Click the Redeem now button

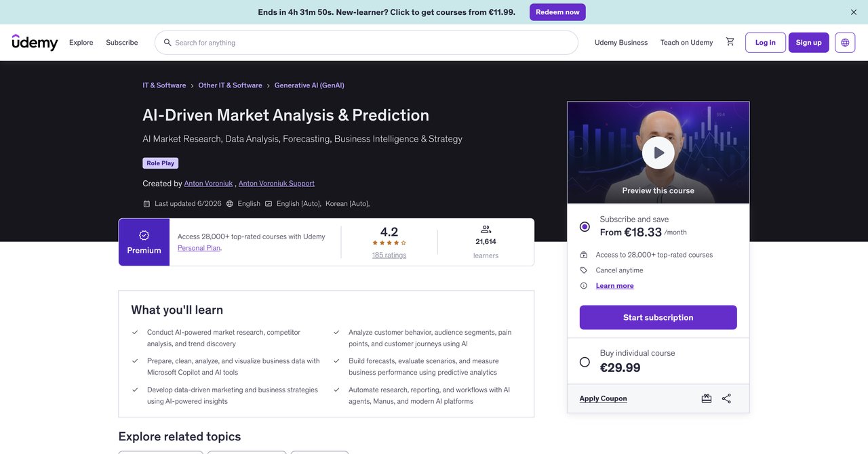point(557,12)
